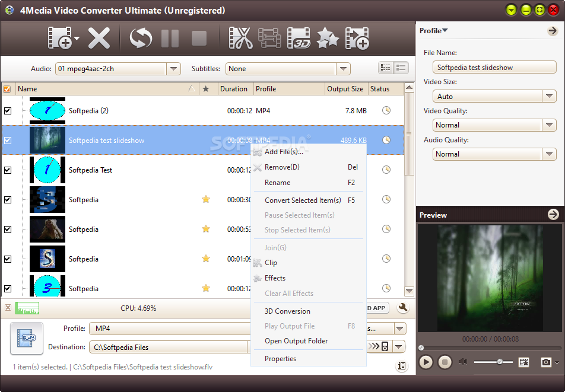Click the green CPU usage graph
Screen dimensions: 565x392
27,308
